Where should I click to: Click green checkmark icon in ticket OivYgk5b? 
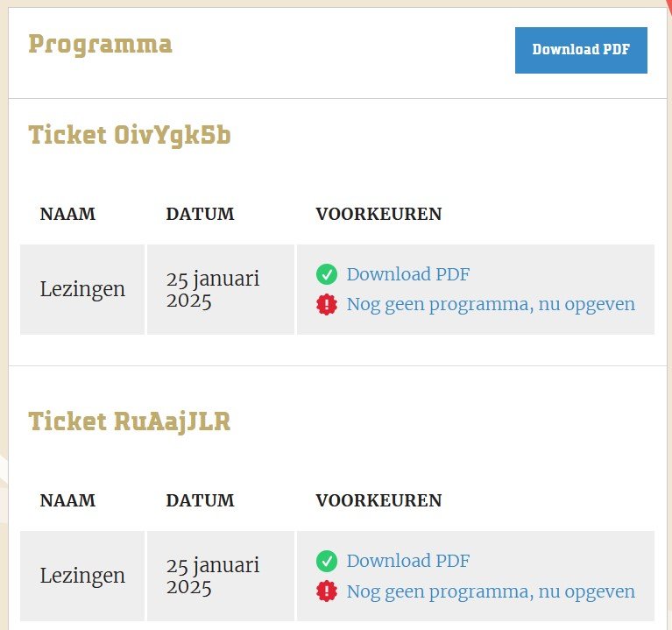(x=327, y=274)
